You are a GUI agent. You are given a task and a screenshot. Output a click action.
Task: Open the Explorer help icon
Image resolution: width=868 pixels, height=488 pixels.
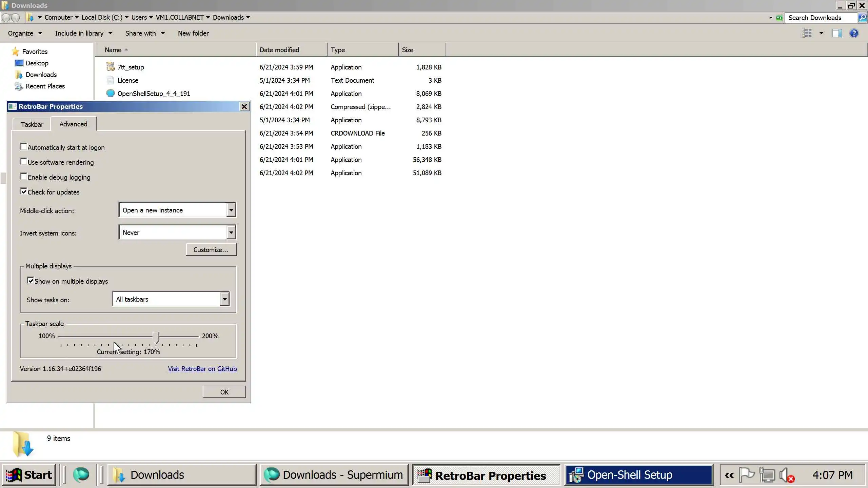pyautogui.click(x=854, y=33)
